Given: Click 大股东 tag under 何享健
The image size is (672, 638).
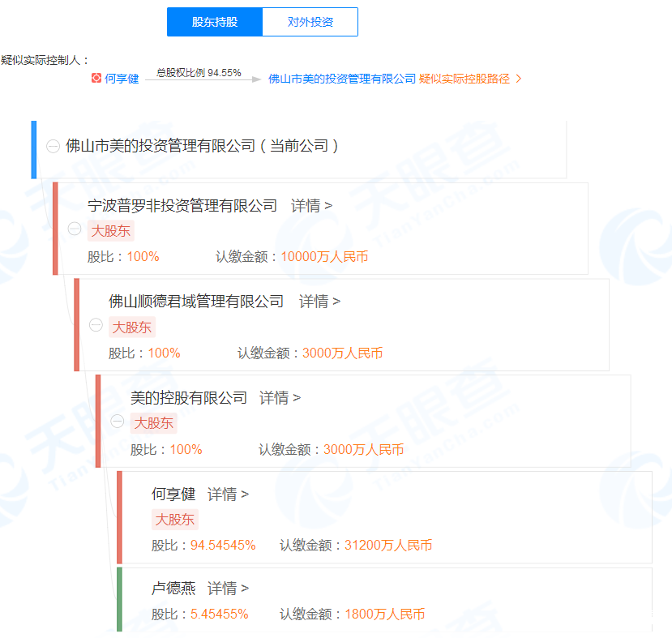Looking at the screenshot, I should pyautogui.click(x=175, y=520).
